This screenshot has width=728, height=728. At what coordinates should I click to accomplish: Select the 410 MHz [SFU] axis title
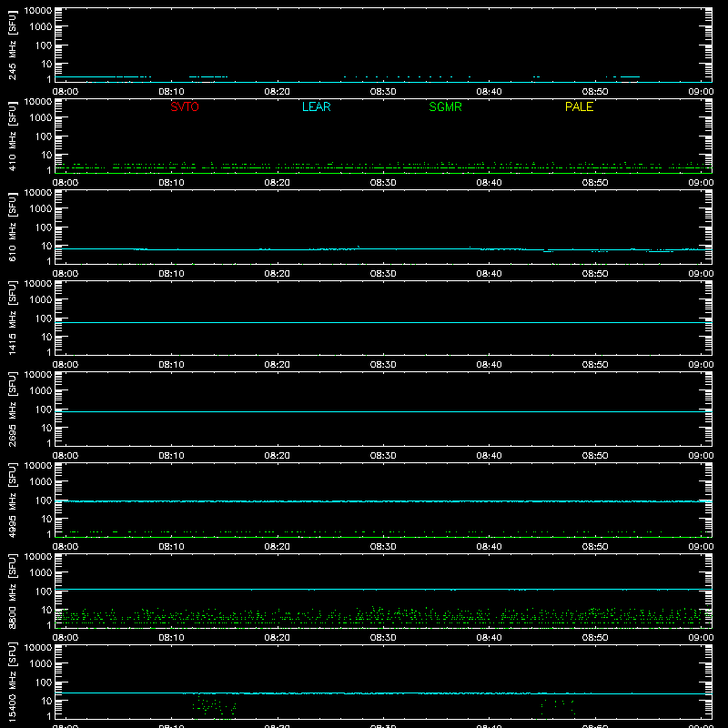pyautogui.click(x=12, y=136)
